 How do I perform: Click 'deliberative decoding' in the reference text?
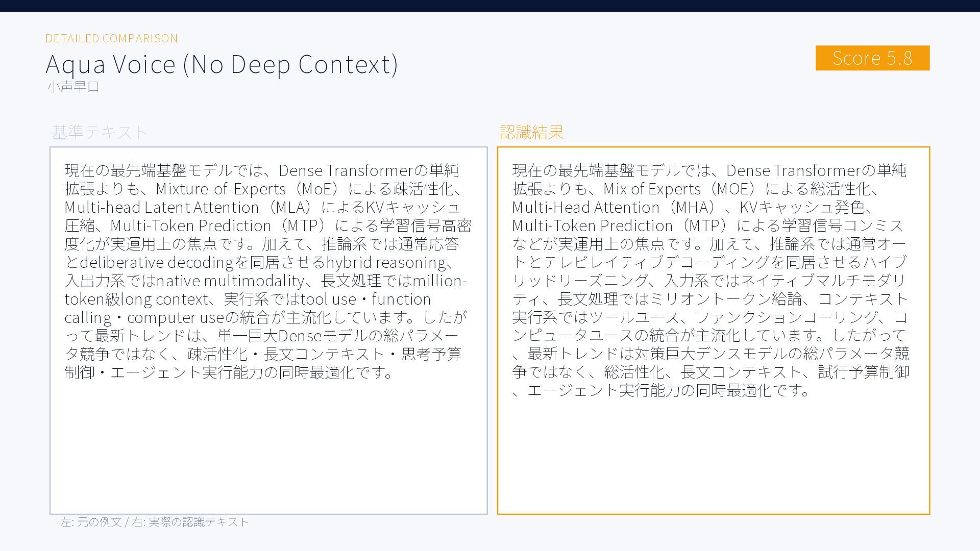coord(157,262)
